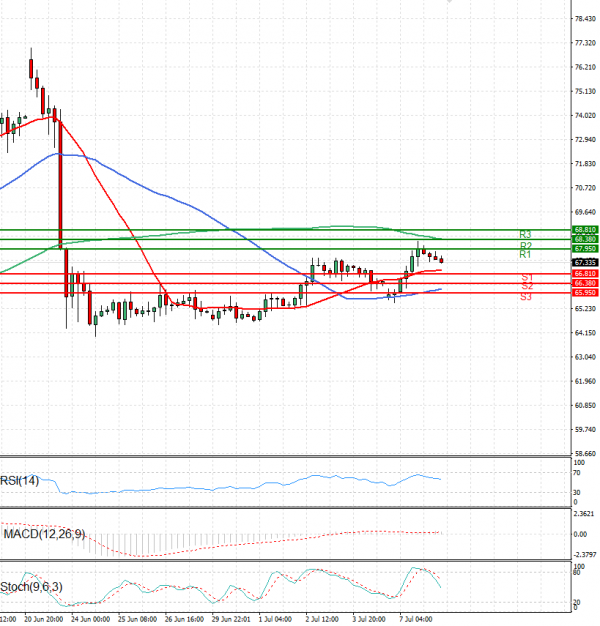Screen dimensions: 600x626
Task: Click the MACD scale value 2.3621
Action: [x=584, y=514]
